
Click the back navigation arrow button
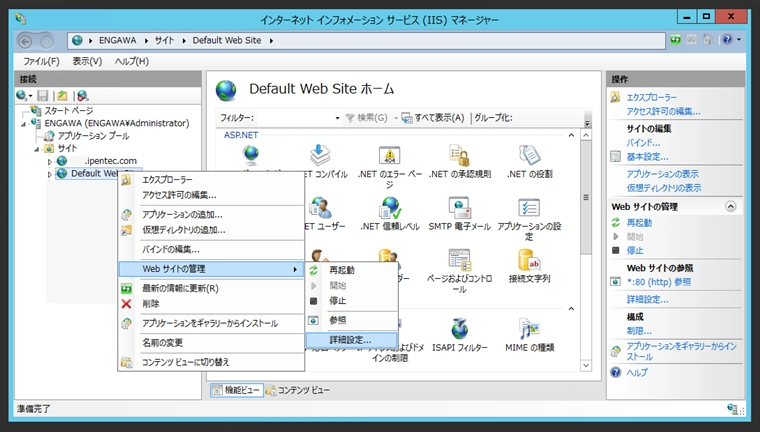tap(25, 42)
